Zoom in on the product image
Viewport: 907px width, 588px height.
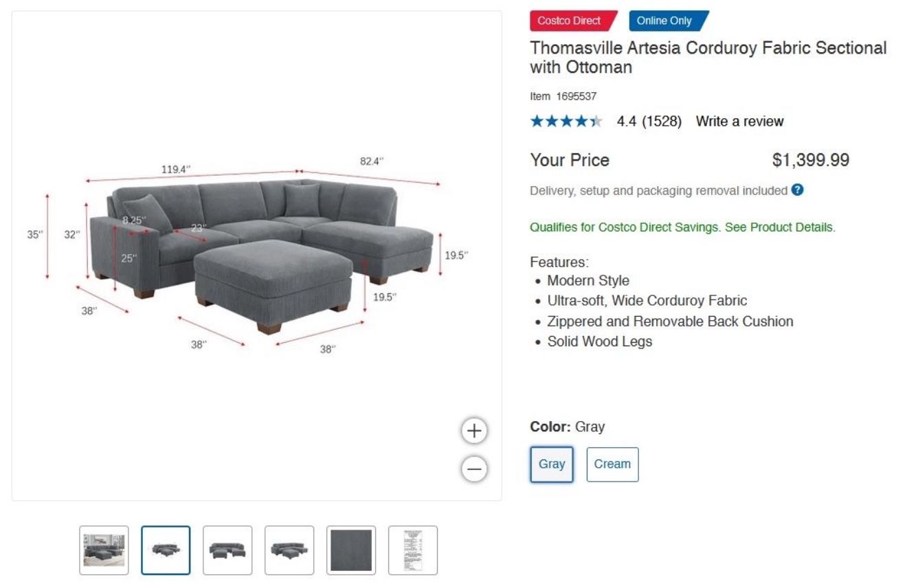tap(473, 431)
